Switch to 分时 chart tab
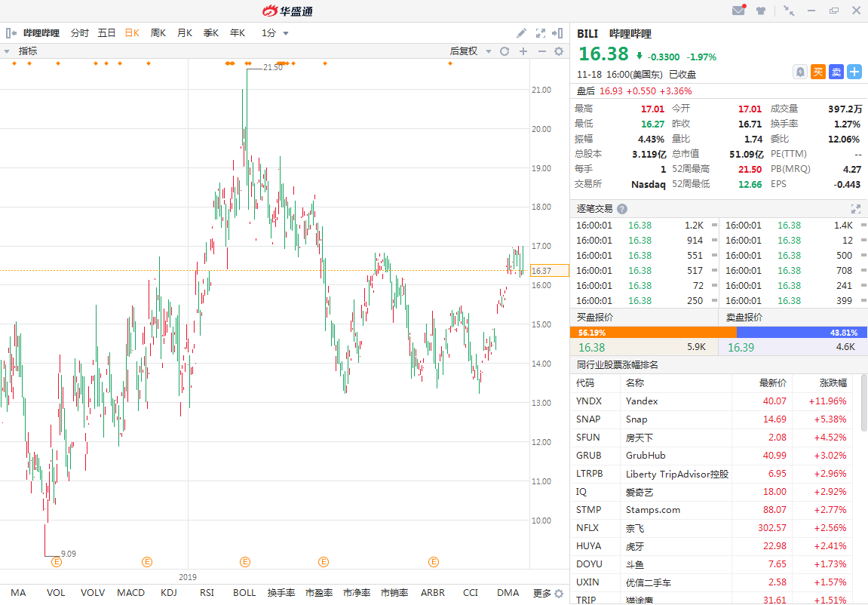The image size is (868, 605). tap(80, 33)
